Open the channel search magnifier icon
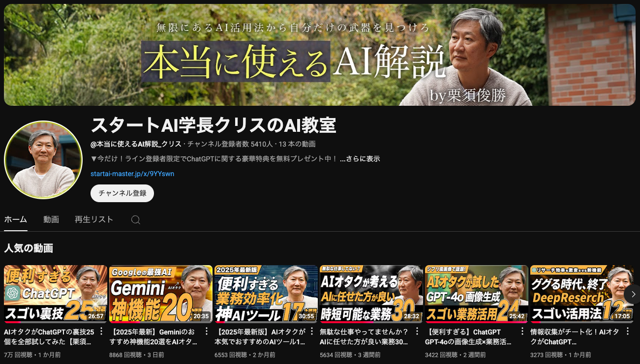 [x=136, y=220]
